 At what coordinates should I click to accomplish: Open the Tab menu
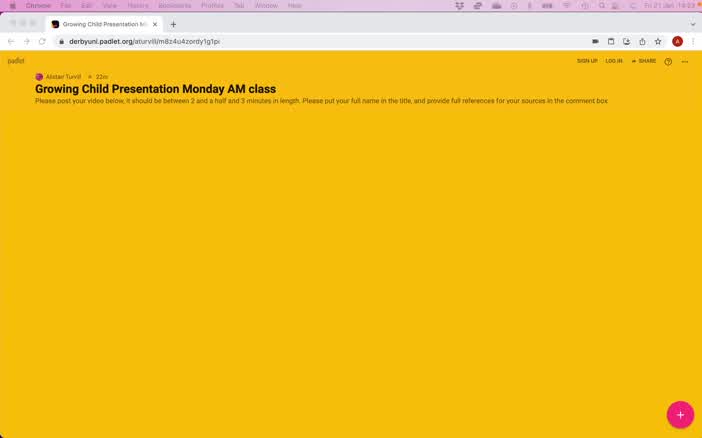(239, 5)
